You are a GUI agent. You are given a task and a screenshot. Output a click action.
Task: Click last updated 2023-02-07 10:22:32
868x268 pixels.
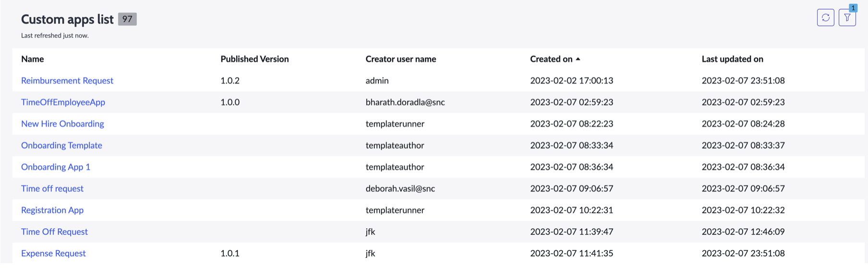(743, 210)
